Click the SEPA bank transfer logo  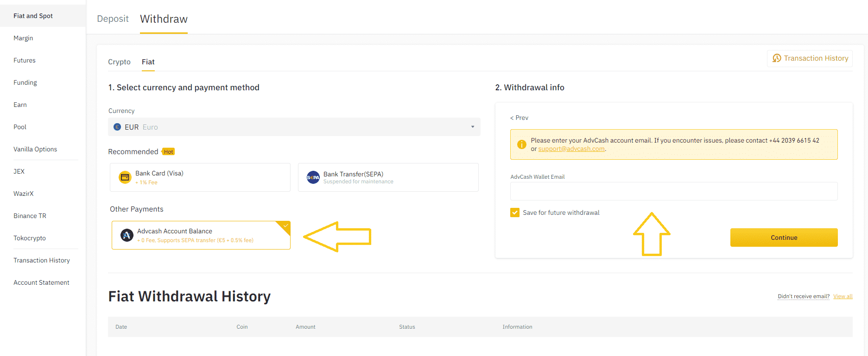(x=313, y=177)
